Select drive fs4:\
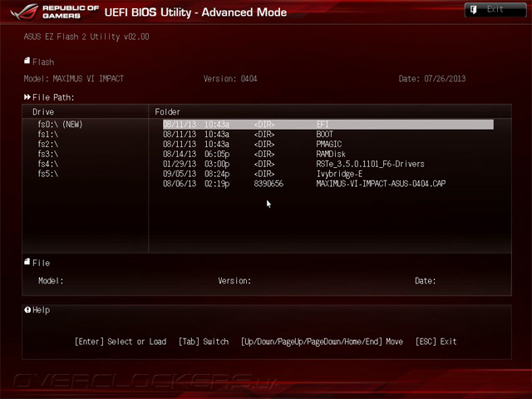This screenshot has height=399, width=532. click(48, 164)
